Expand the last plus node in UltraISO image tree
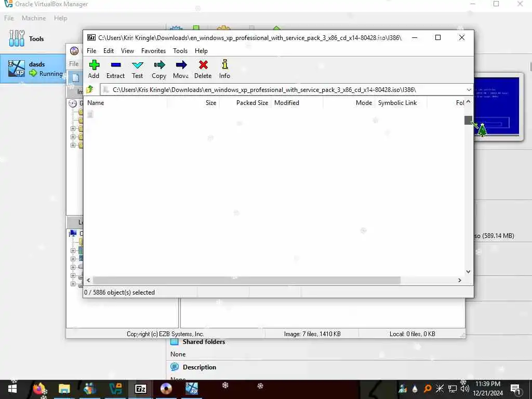 pyautogui.click(x=73, y=145)
